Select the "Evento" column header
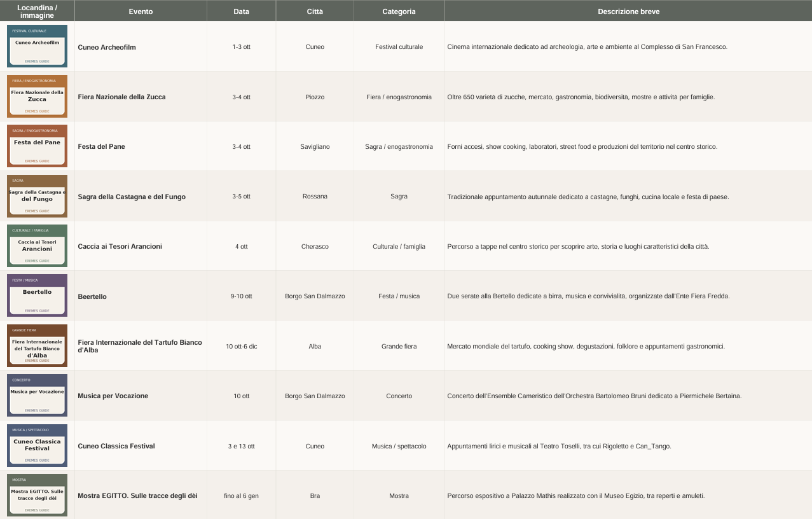The width and height of the screenshot is (812, 519). click(141, 11)
